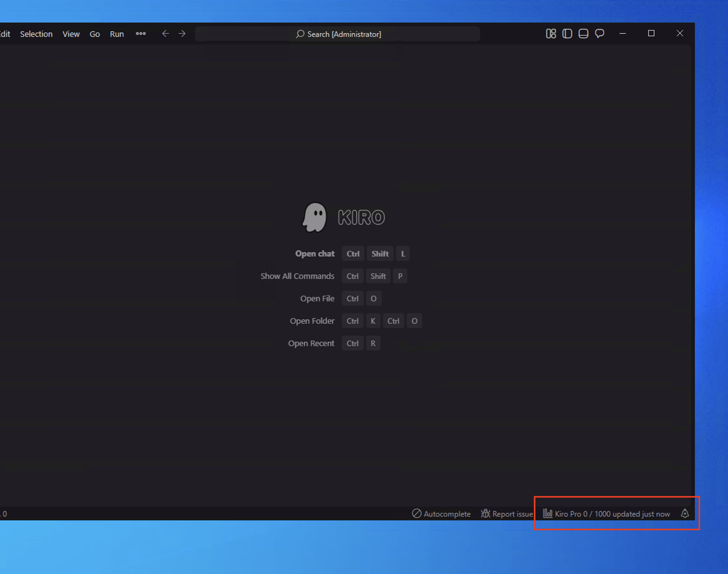Open the View menu
728x574 pixels.
click(x=71, y=34)
